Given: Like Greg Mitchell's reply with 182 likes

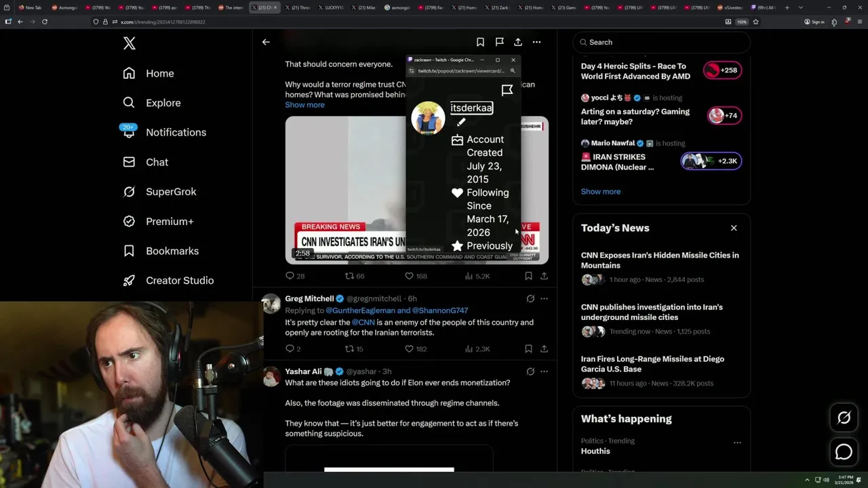Looking at the screenshot, I should click(416, 349).
